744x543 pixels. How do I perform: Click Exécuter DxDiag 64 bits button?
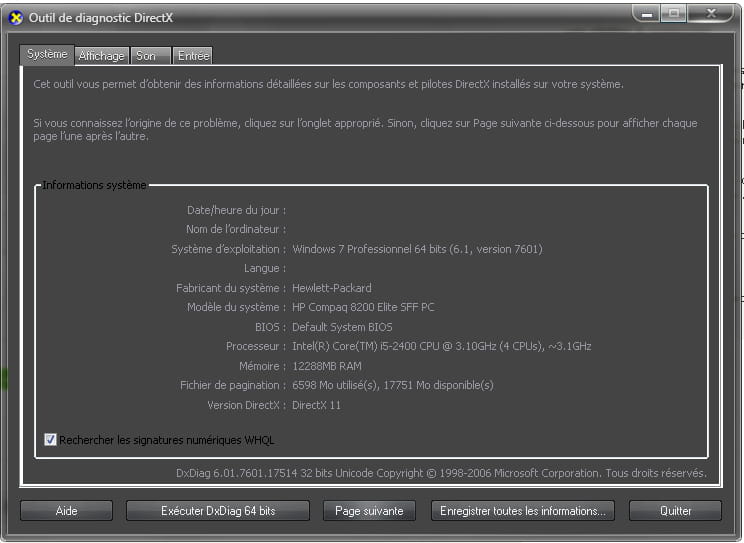pyautogui.click(x=218, y=511)
